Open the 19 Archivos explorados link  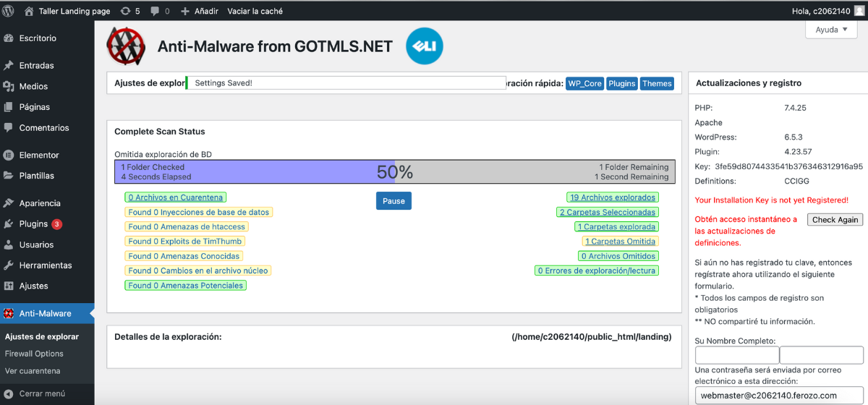pyautogui.click(x=612, y=197)
